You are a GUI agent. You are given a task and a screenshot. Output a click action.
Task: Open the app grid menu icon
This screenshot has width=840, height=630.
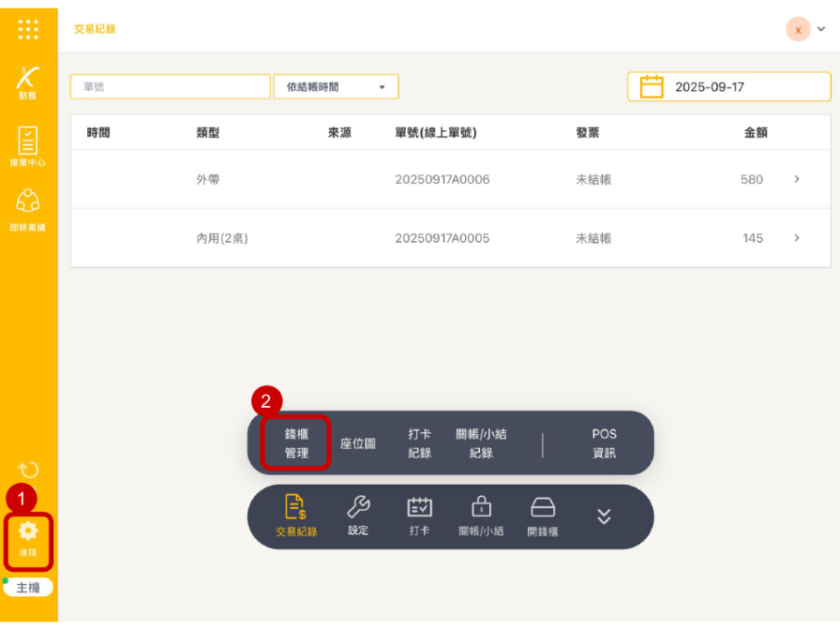coord(28,29)
